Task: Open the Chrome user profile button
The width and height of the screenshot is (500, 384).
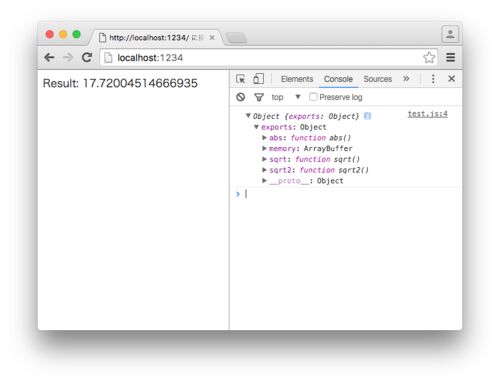Action: pyautogui.click(x=450, y=34)
